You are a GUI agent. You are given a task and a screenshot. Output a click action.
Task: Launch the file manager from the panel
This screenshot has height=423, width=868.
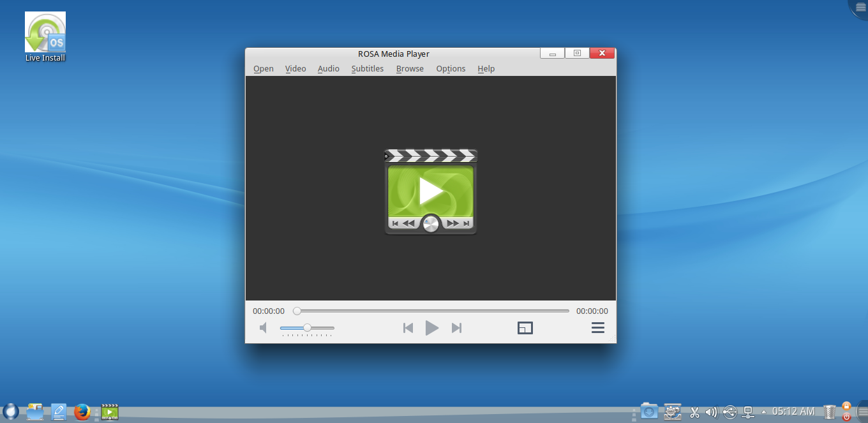coord(34,412)
